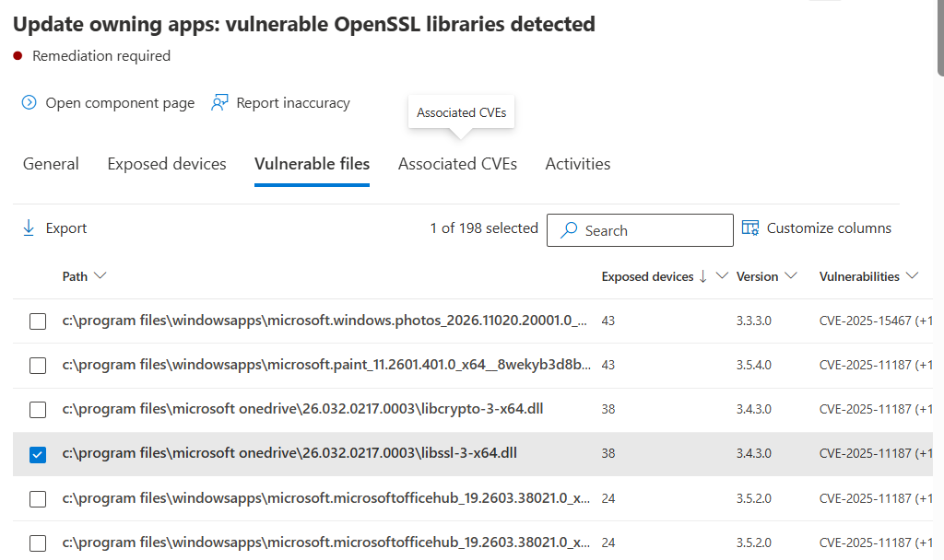Click exposed devices count 38 in libcrypto row
Screen dimensions: 944x560
pyautogui.click(x=608, y=409)
